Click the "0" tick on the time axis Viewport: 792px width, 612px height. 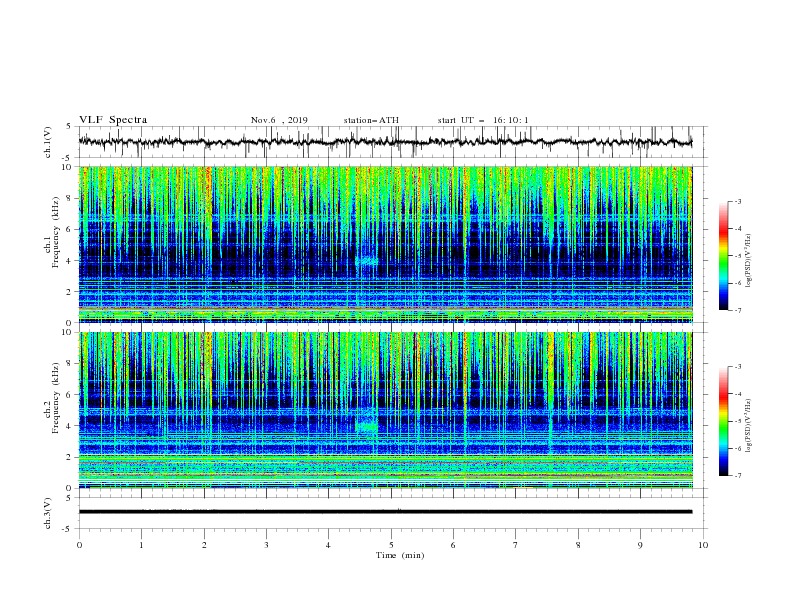point(79,545)
